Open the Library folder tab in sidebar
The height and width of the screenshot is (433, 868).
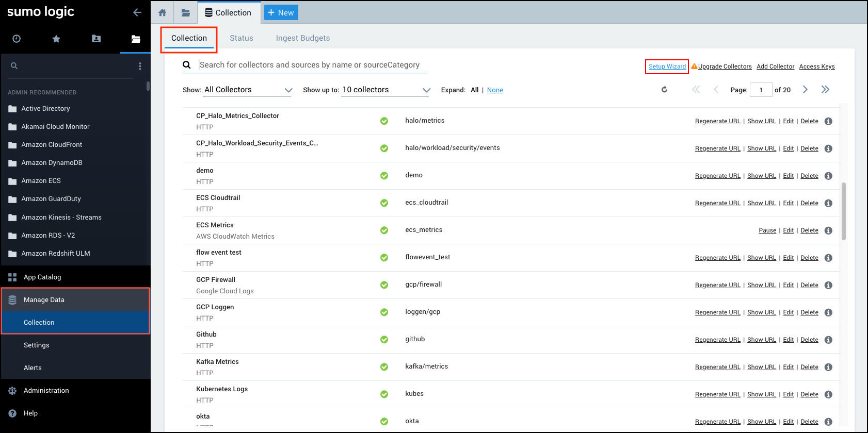tap(136, 39)
